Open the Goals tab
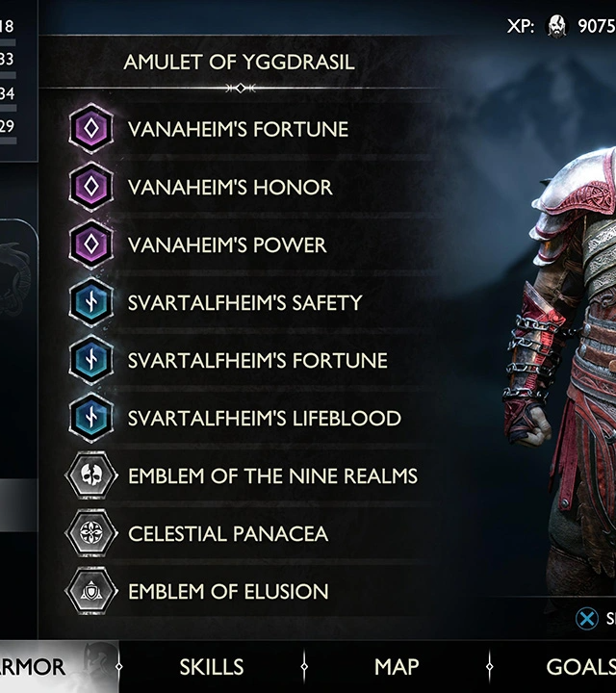Screen dimensions: 616x693 [x=580, y=666]
